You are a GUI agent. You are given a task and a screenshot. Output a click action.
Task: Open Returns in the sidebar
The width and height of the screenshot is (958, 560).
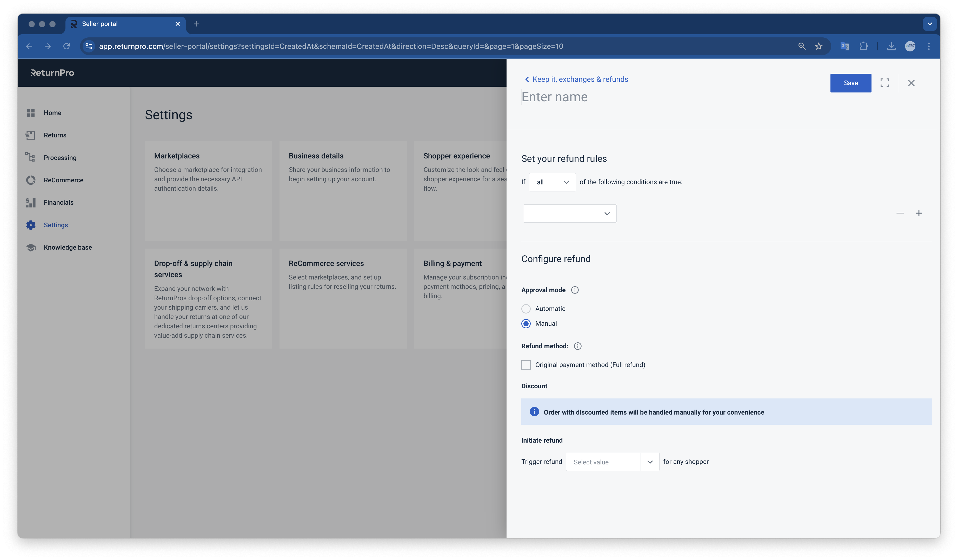point(55,135)
